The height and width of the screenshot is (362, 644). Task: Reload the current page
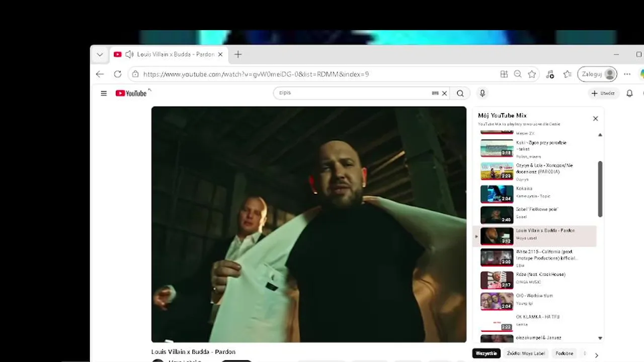[117, 74]
